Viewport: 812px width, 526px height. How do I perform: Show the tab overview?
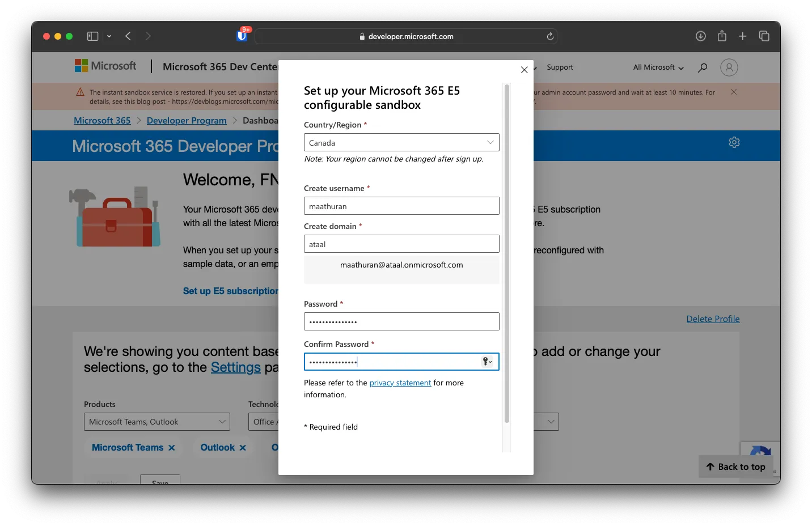[x=764, y=36]
